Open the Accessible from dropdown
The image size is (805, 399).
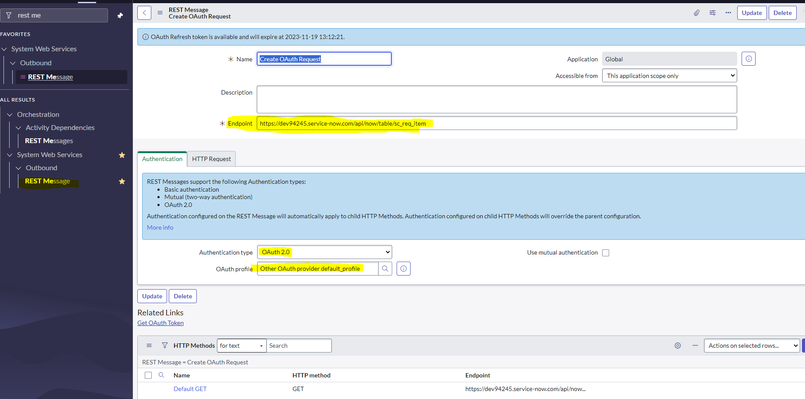[669, 75]
